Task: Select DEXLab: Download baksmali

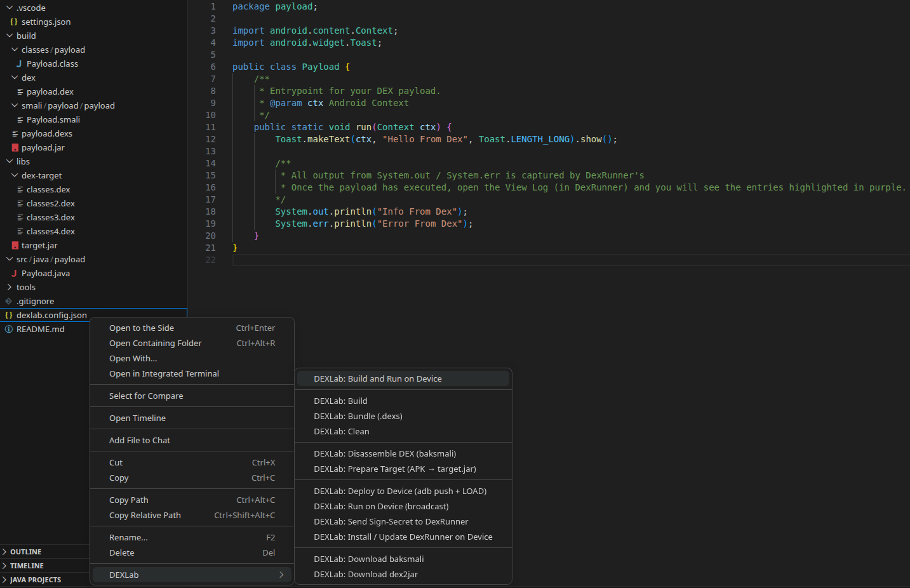Action: click(403, 559)
